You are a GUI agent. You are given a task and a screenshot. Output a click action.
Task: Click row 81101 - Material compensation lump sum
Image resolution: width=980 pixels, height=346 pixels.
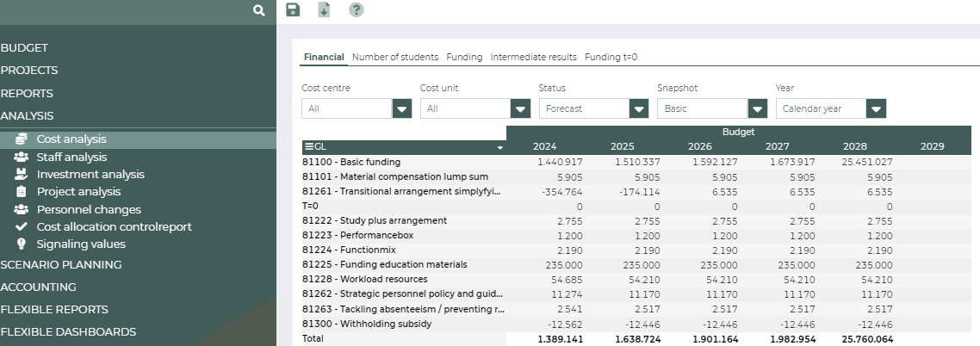click(x=395, y=176)
